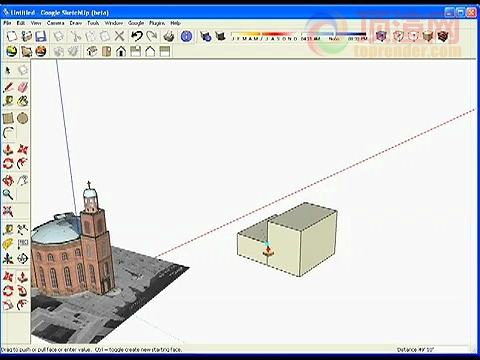Click the Undo arrow icon
The height and width of the screenshot is (360, 480).
[x=137, y=36]
